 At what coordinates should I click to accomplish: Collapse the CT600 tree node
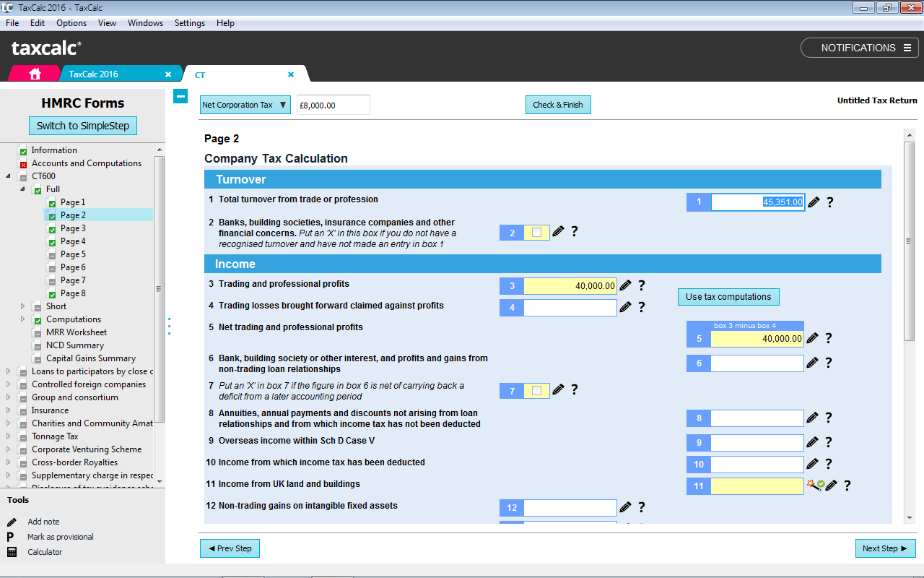[8, 176]
